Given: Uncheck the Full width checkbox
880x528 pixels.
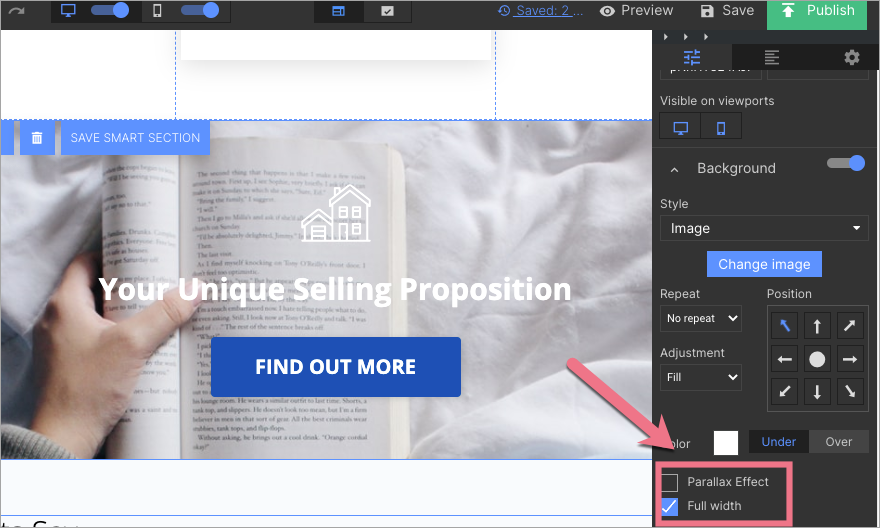Looking at the screenshot, I should [x=670, y=506].
